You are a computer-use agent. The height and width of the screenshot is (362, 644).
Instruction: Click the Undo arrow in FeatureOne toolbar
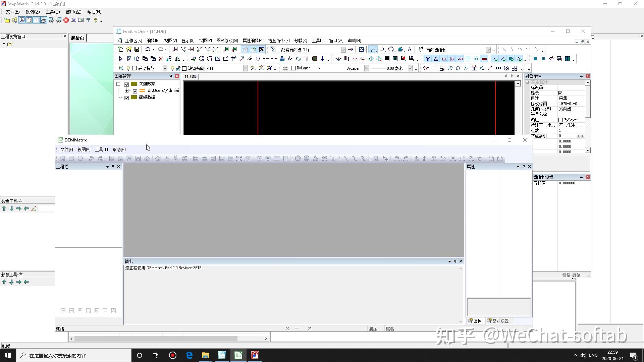[x=147, y=50]
